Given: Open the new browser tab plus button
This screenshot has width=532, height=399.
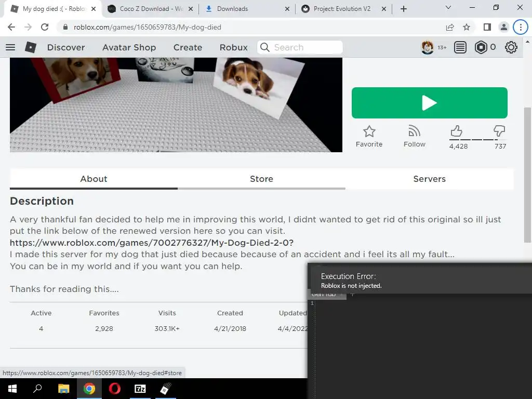Looking at the screenshot, I should (x=403, y=9).
